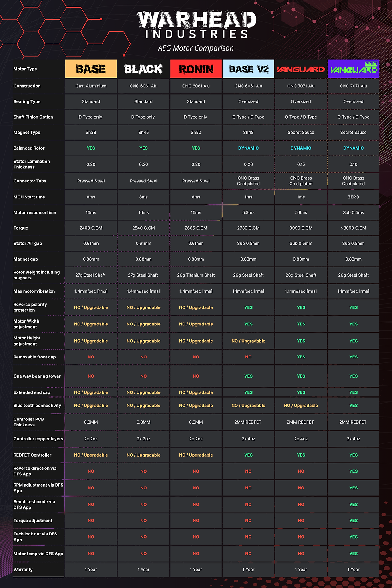
Task: Click the Black motor 'Sh45' magnet cell
Action: click(x=143, y=133)
